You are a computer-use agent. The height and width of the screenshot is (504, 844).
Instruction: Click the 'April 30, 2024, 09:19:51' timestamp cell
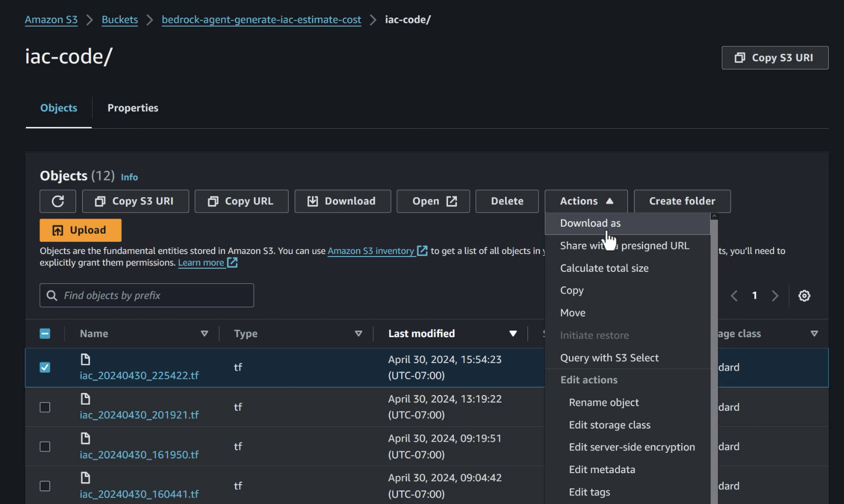click(445, 447)
